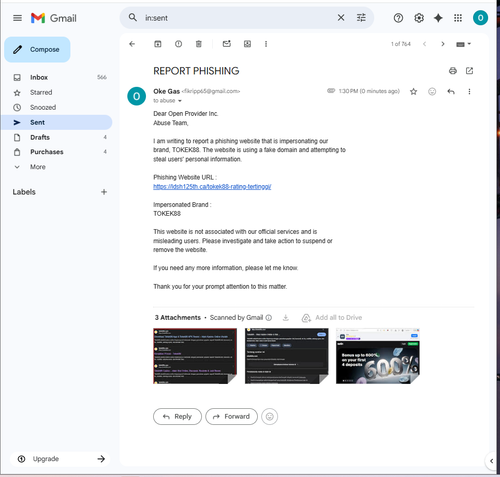The image size is (500, 477).
Task: Click the Forward button
Action: coord(232,417)
